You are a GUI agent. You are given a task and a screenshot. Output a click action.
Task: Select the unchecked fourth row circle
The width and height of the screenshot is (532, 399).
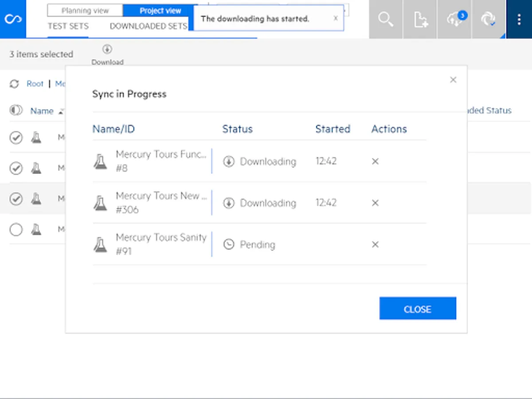pos(16,229)
